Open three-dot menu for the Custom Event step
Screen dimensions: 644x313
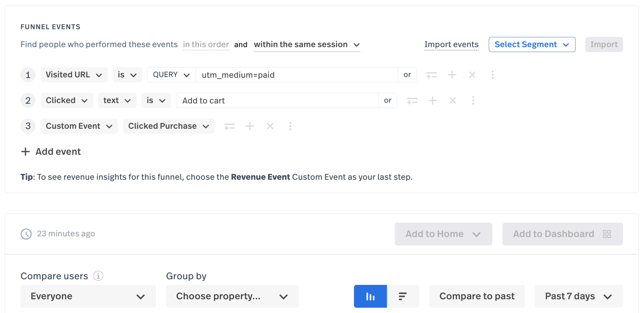coord(290,126)
